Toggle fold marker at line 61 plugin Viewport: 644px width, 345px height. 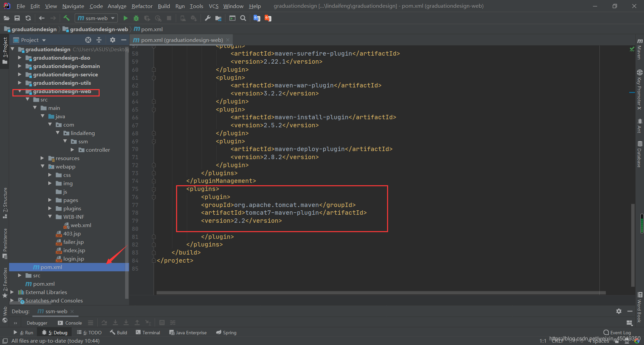point(154,78)
